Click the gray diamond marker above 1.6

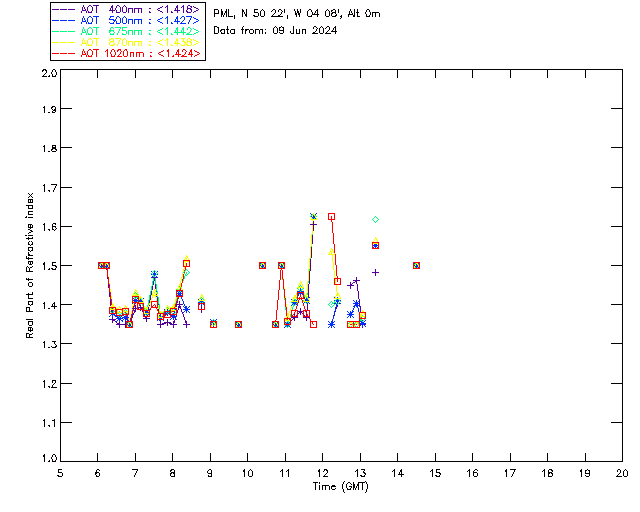point(375,219)
